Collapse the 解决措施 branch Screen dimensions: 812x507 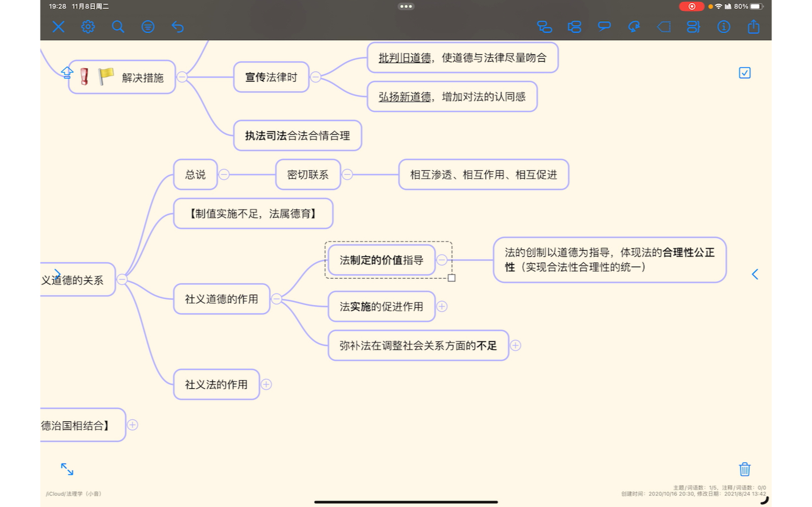coord(182,77)
